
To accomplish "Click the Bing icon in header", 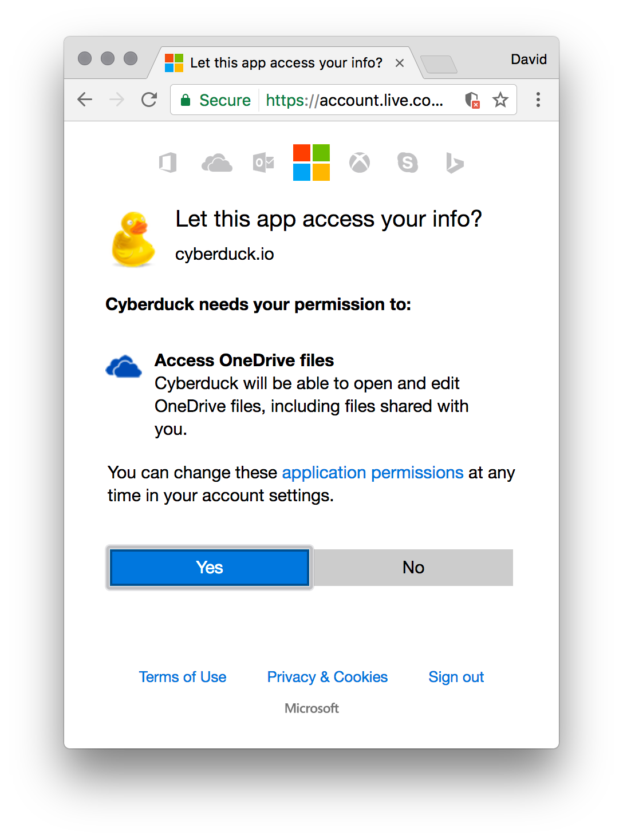I will tap(455, 163).
